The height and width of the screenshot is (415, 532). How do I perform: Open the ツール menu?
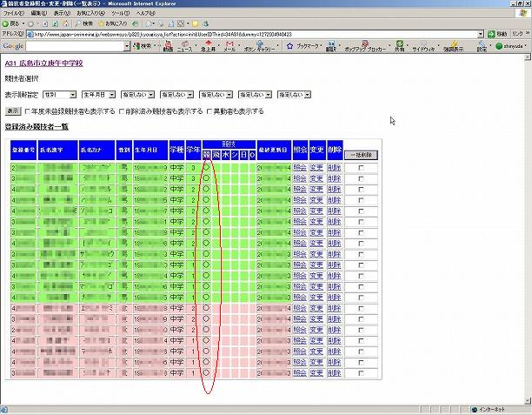pyautogui.click(x=121, y=13)
